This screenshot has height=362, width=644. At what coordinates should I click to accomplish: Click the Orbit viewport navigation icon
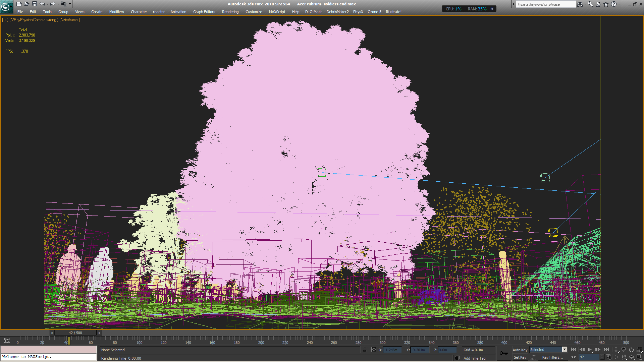tap(632, 357)
